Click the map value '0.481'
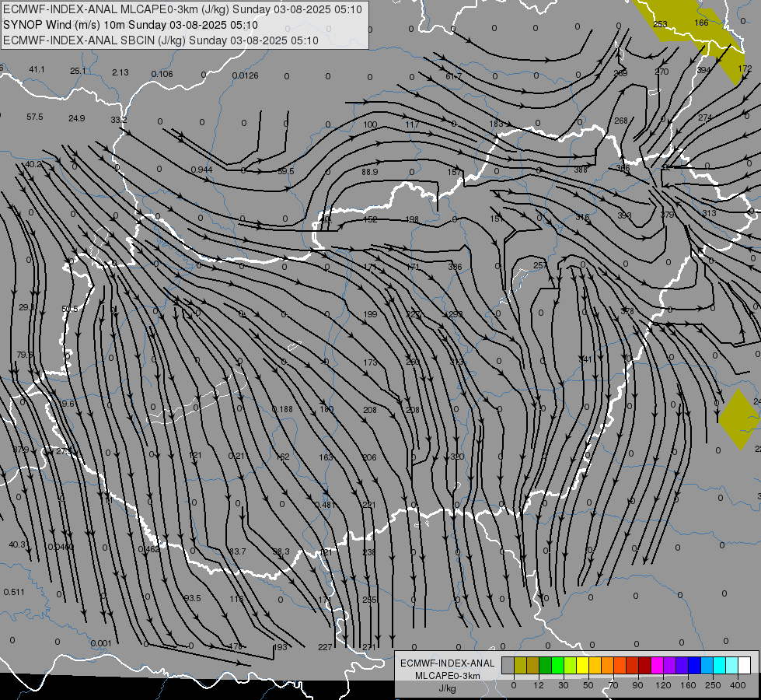The image size is (761, 700). (326, 505)
